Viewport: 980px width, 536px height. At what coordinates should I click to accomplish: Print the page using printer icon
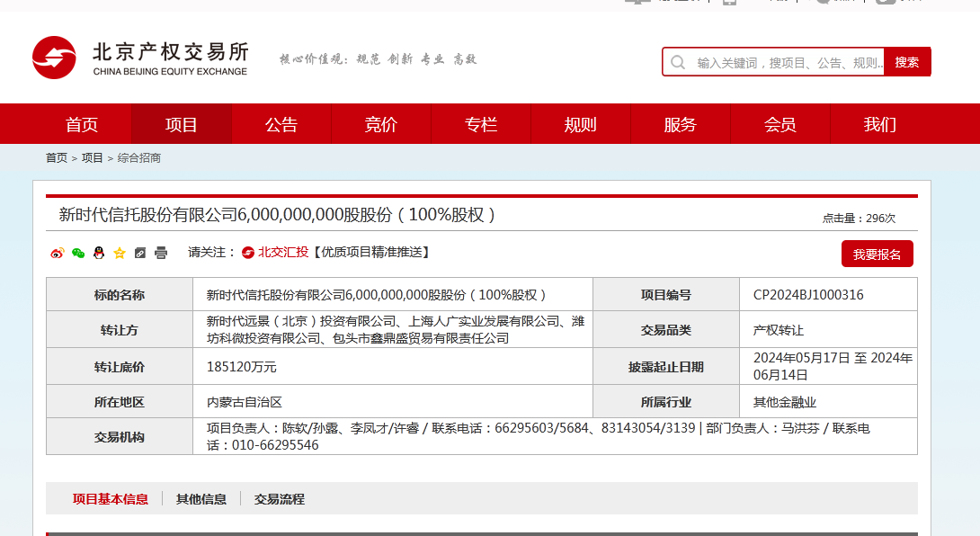161,253
